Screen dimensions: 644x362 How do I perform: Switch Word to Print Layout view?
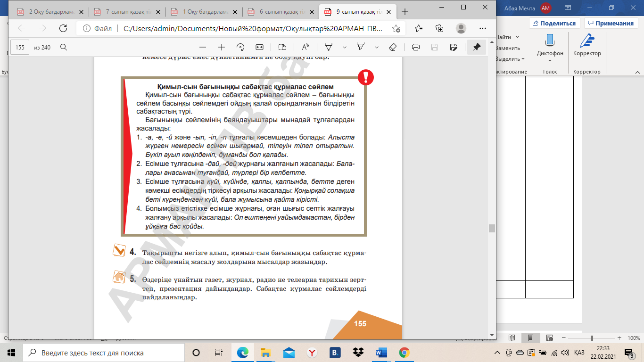click(x=530, y=338)
